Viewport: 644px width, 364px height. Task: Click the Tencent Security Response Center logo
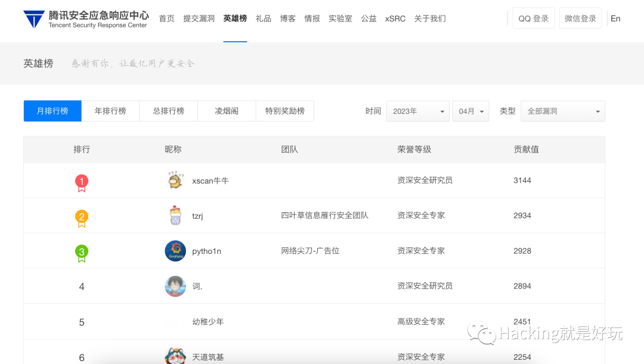pos(86,19)
